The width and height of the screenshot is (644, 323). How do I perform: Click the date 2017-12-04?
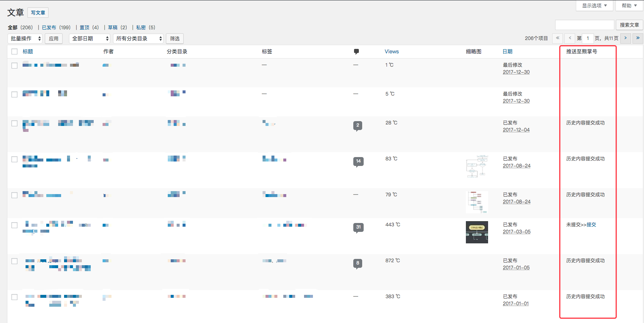point(516,130)
